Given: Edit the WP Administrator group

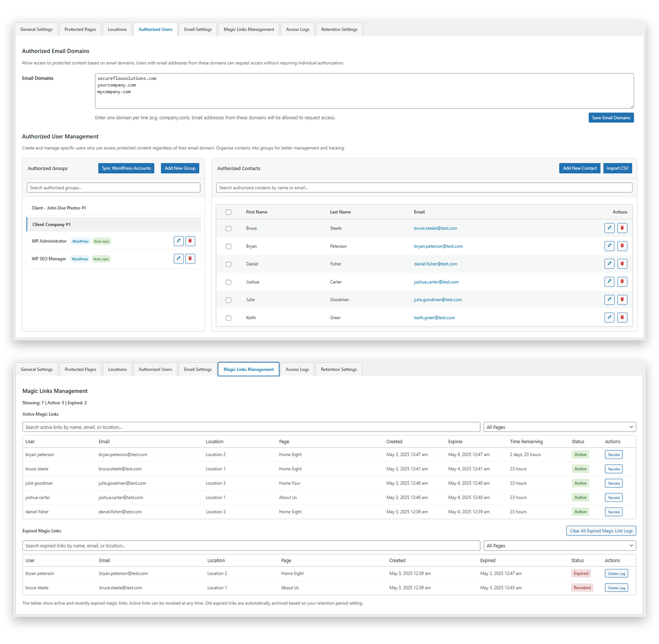Looking at the screenshot, I should (179, 241).
